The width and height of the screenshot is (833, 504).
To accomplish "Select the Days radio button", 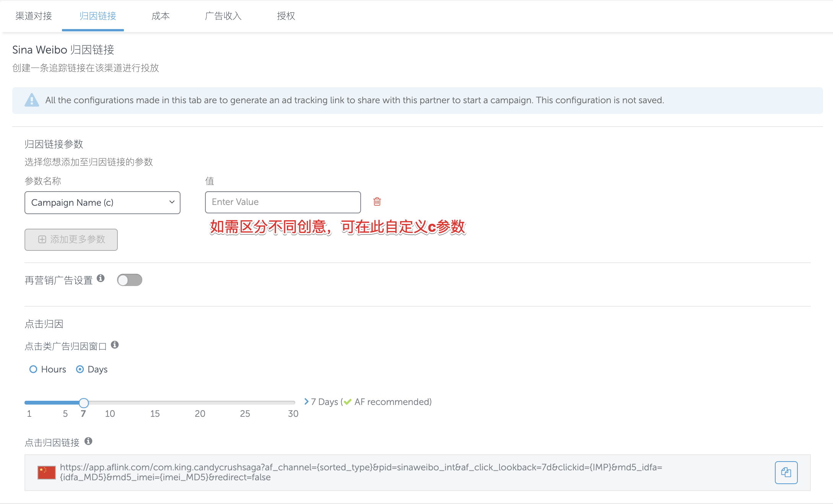I will pyautogui.click(x=80, y=369).
